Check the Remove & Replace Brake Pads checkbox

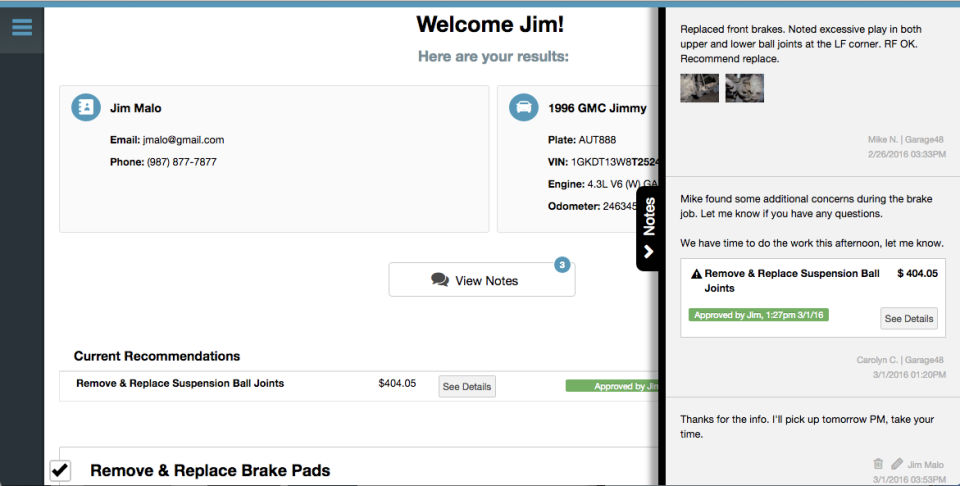[59, 470]
